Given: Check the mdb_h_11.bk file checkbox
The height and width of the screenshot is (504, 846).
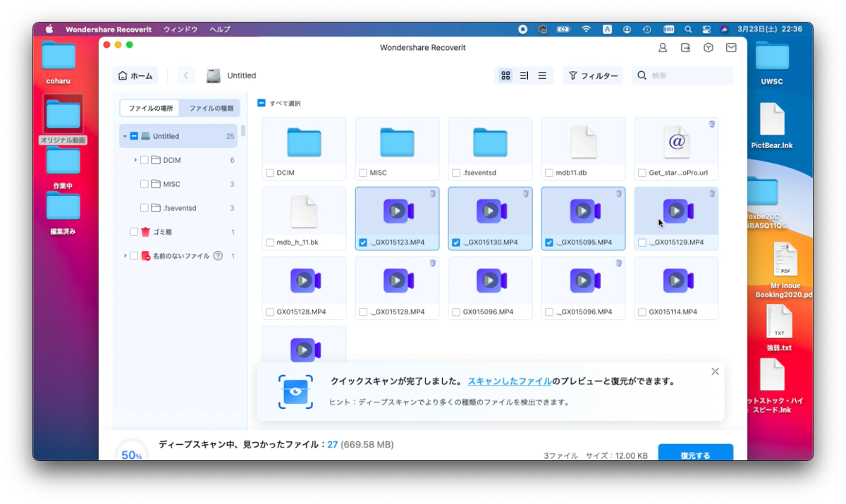Looking at the screenshot, I should click(269, 242).
